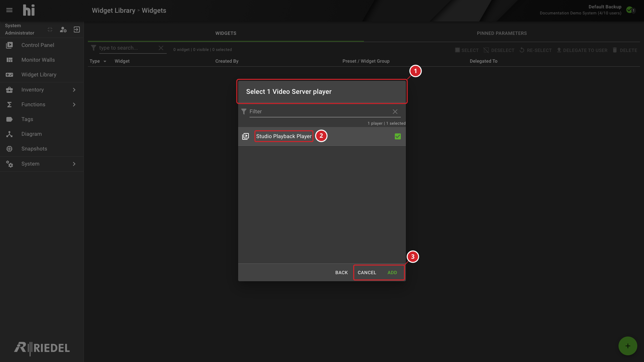644x362 pixels.
Task: Click the Monitor Walls icon
Action: (x=9, y=60)
